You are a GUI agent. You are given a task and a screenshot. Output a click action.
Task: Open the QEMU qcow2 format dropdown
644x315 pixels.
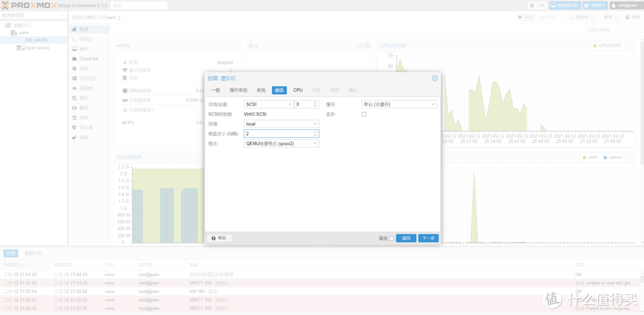coord(281,143)
